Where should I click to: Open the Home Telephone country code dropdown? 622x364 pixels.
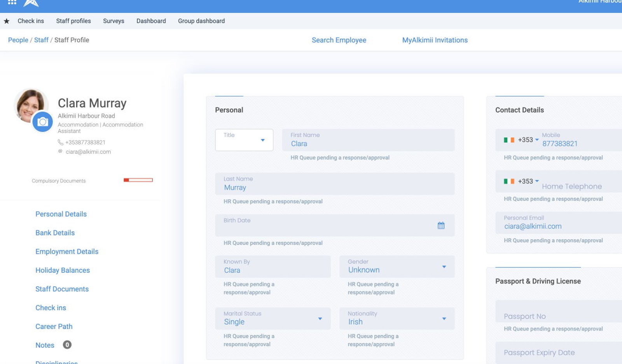(521, 181)
